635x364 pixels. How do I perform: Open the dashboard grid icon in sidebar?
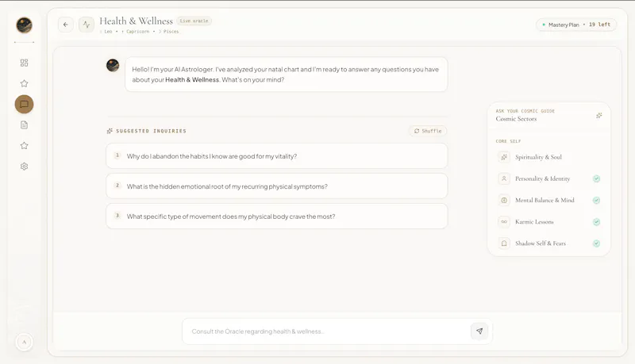(x=25, y=63)
